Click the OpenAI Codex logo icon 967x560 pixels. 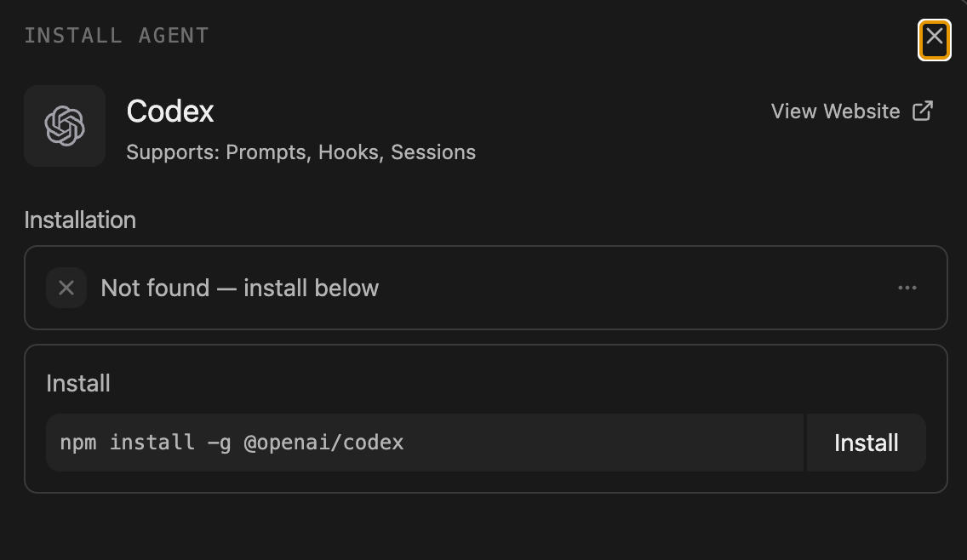[x=65, y=126]
